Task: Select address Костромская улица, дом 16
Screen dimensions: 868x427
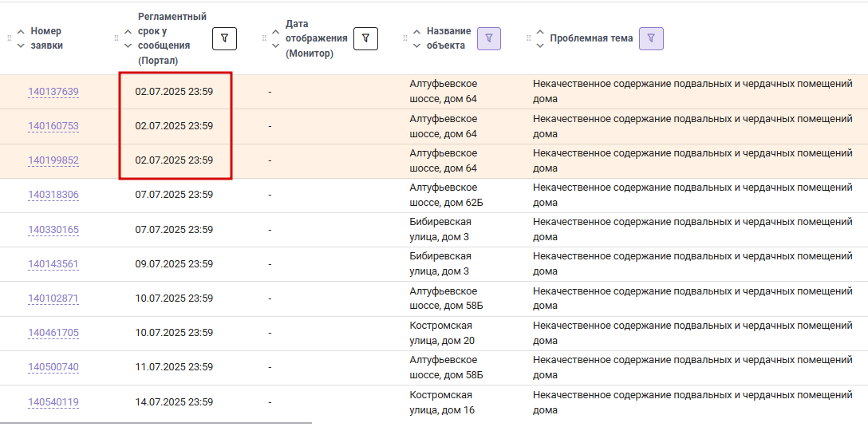Action: tap(442, 402)
